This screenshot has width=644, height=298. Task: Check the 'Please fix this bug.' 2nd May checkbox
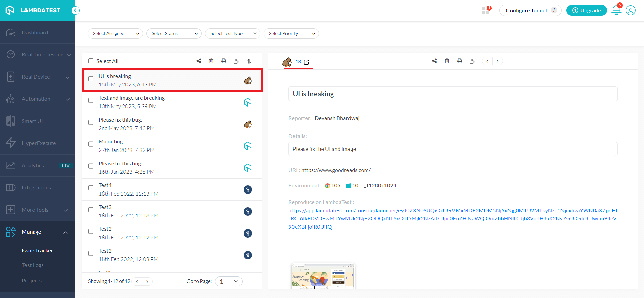coord(91,122)
